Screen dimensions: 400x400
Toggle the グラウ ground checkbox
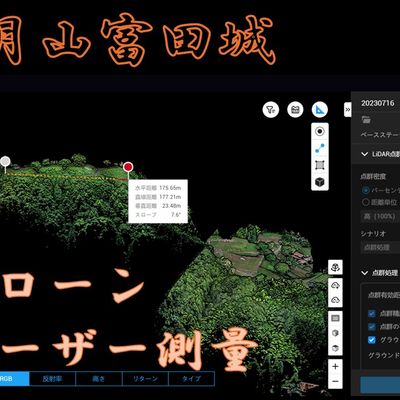click(372, 340)
